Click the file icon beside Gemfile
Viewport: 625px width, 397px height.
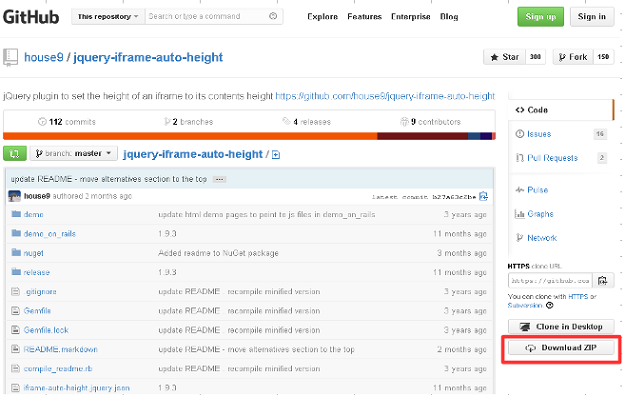(x=16, y=311)
